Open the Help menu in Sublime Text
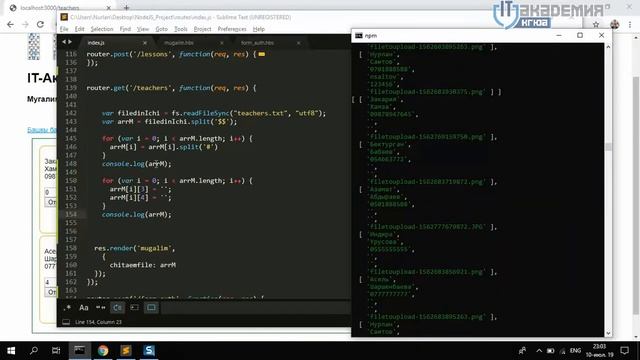The height and width of the screenshot is (360, 640). 259,29
